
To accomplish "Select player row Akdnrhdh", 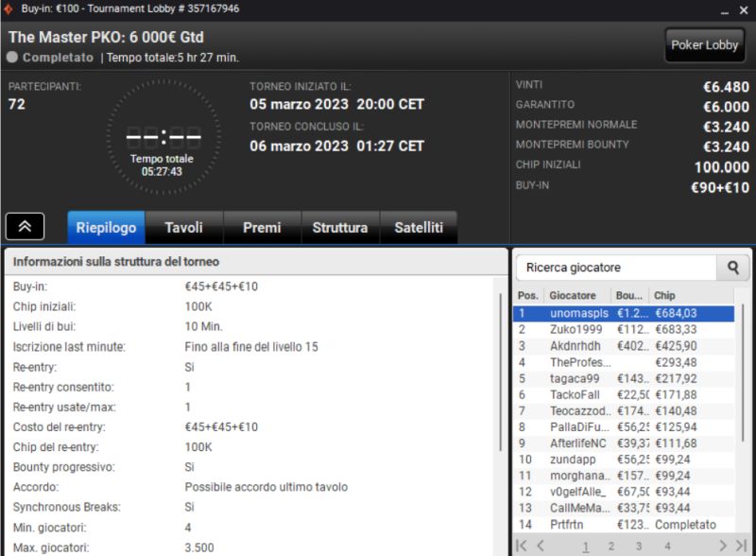I will (x=624, y=346).
